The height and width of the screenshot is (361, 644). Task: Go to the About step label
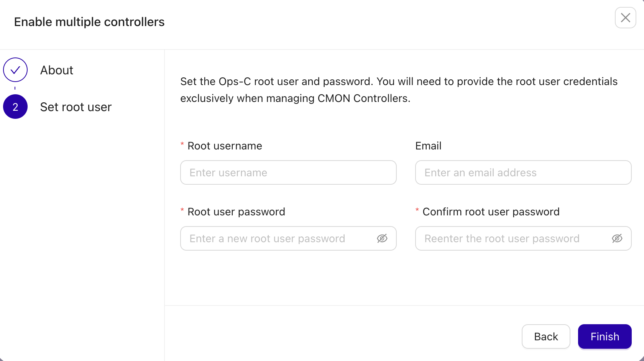point(56,70)
